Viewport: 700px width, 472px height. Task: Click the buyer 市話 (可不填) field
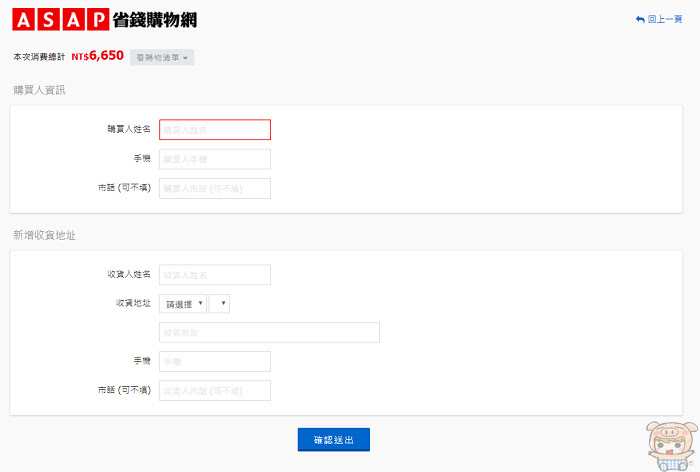pos(215,188)
